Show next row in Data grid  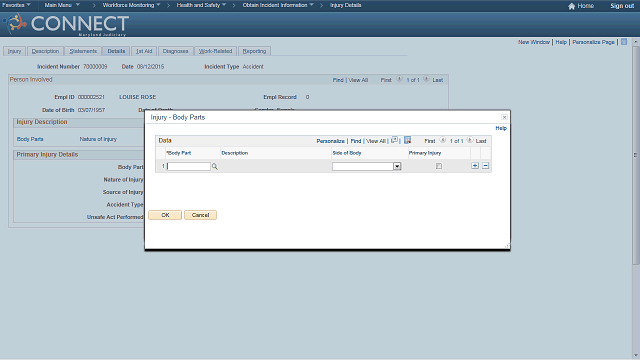(470, 140)
